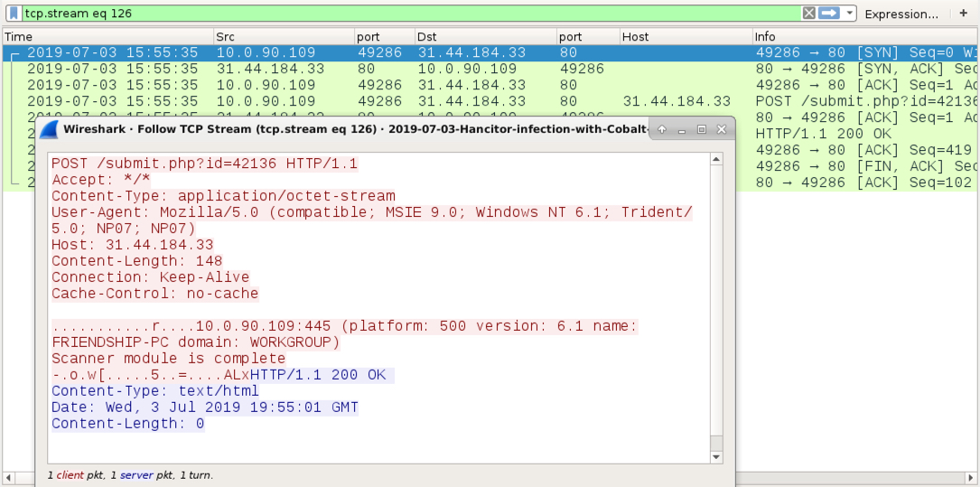
Task: Sort packets by Host column header
Action: [x=686, y=37]
